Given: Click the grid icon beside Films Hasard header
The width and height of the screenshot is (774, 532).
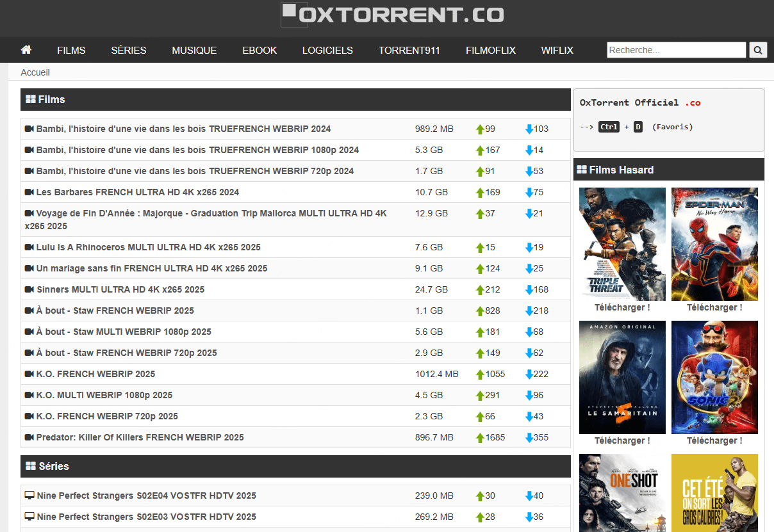Looking at the screenshot, I should [x=584, y=169].
